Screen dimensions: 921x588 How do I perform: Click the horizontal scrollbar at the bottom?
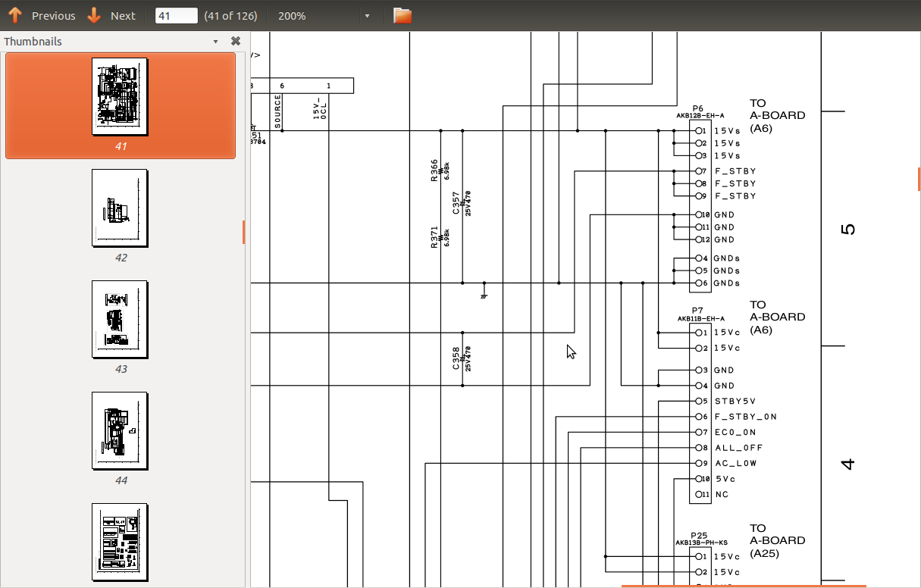pos(743,586)
